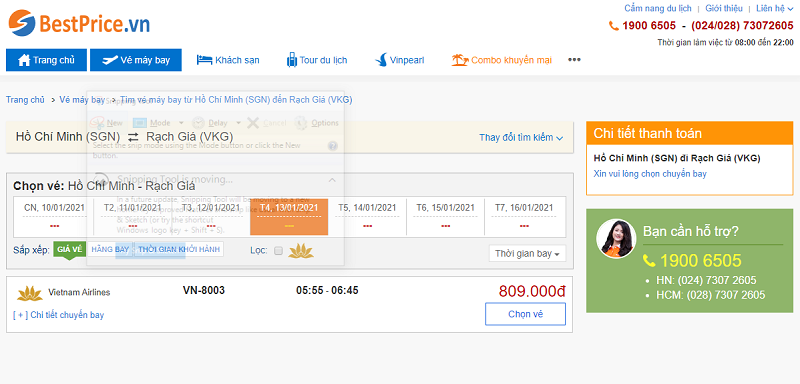
Task: Expand Liên hệ dropdown
Action: tap(774, 8)
